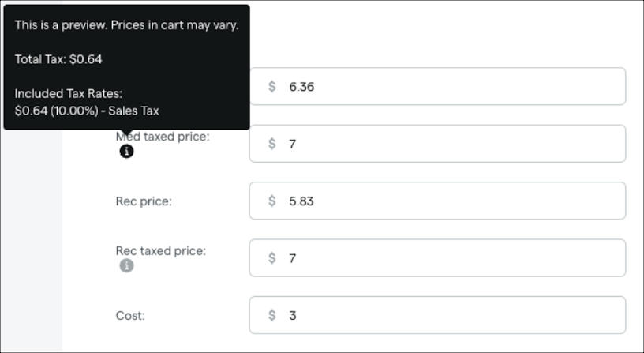This screenshot has height=353, width=644.
Task: Click the dollar sign in the 6.36 field
Action: point(272,87)
